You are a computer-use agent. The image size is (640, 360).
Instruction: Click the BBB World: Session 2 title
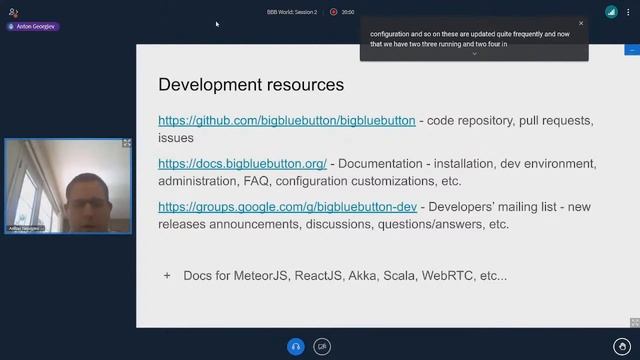pos(292,12)
